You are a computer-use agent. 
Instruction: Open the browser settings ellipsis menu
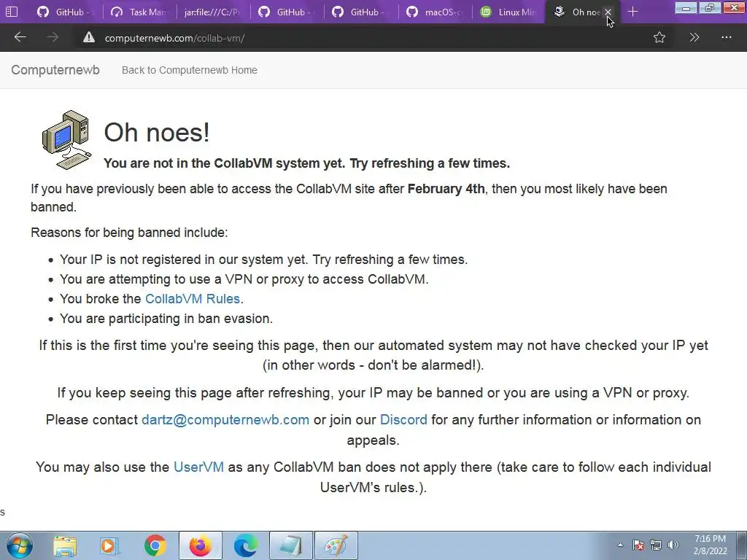point(726,38)
